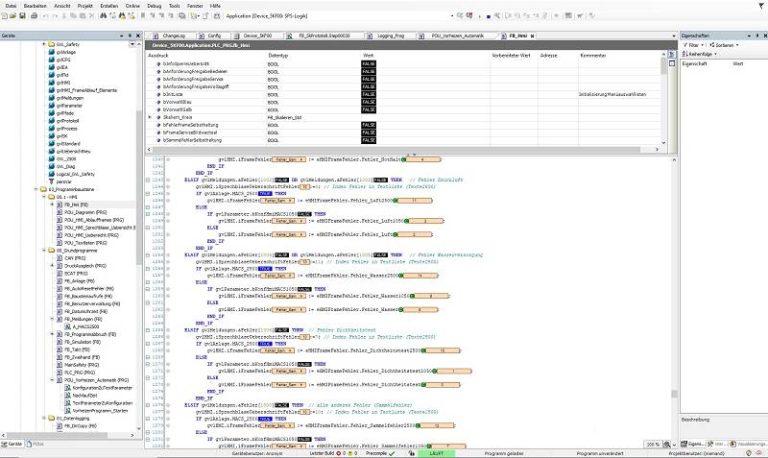Click the POU_Diagramm (PRG) program icon
The image size is (768, 458).
[59, 212]
